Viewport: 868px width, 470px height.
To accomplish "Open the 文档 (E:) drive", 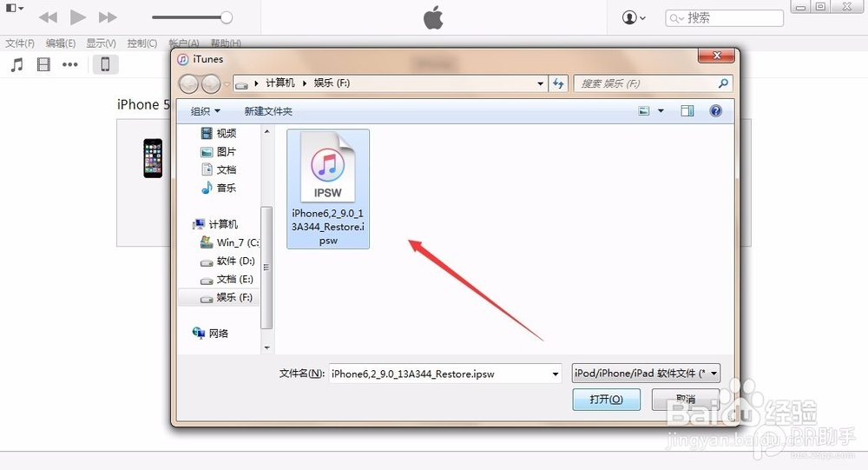I will coord(227,279).
